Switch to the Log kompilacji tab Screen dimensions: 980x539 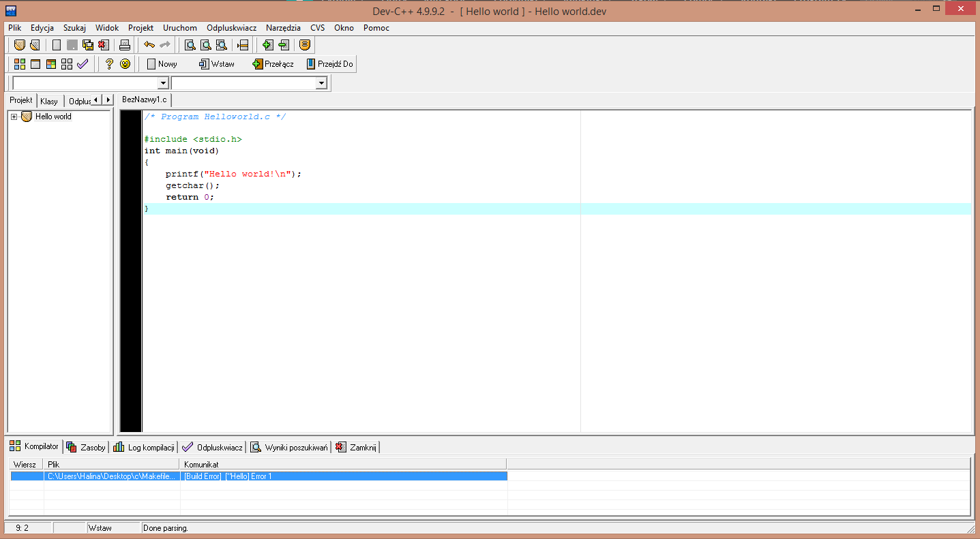(x=145, y=448)
